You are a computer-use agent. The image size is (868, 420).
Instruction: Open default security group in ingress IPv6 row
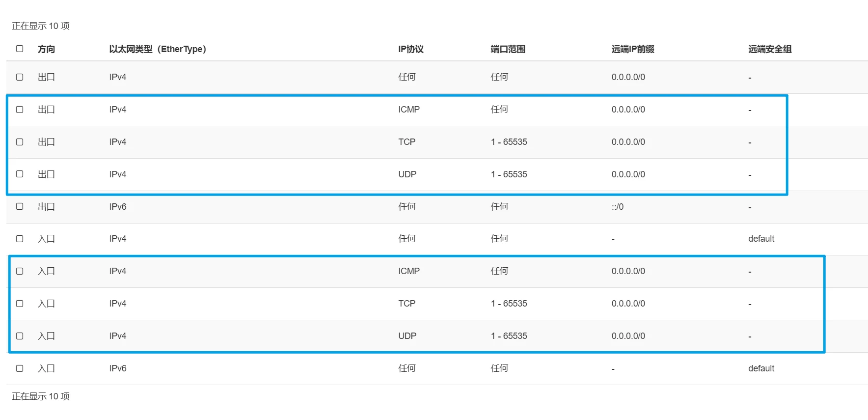tap(761, 368)
